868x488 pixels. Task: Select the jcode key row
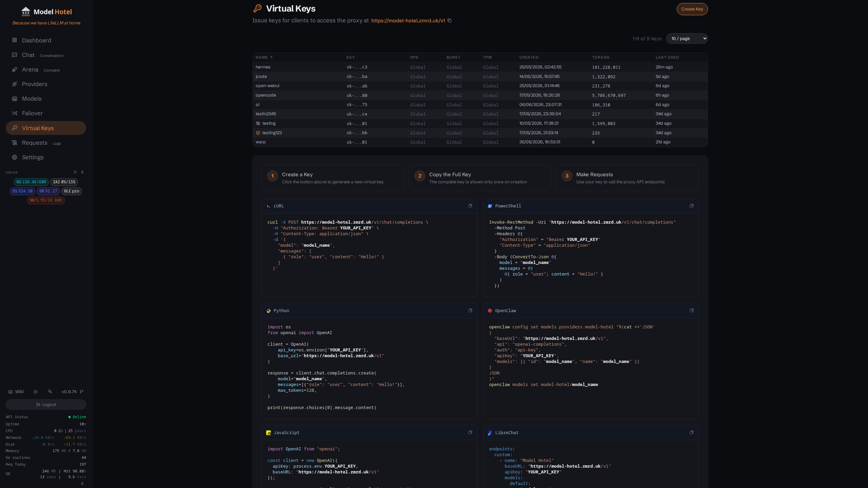(x=480, y=77)
